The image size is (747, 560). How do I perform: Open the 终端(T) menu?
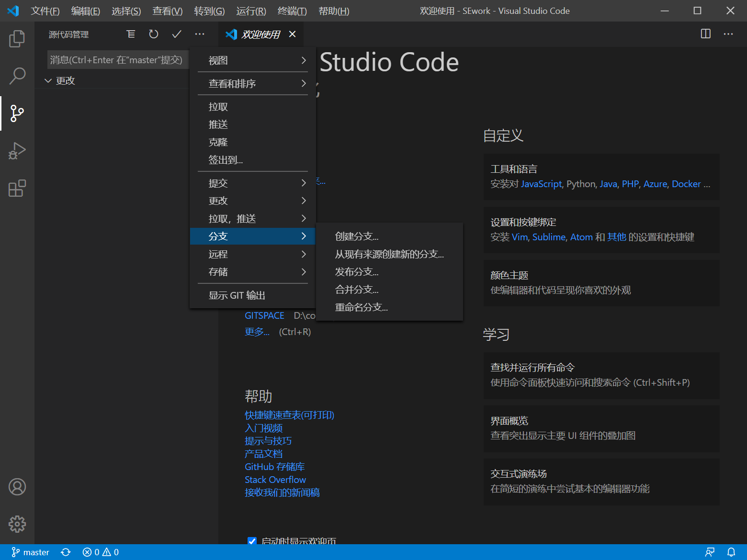pyautogui.click(x=292, y=11)
